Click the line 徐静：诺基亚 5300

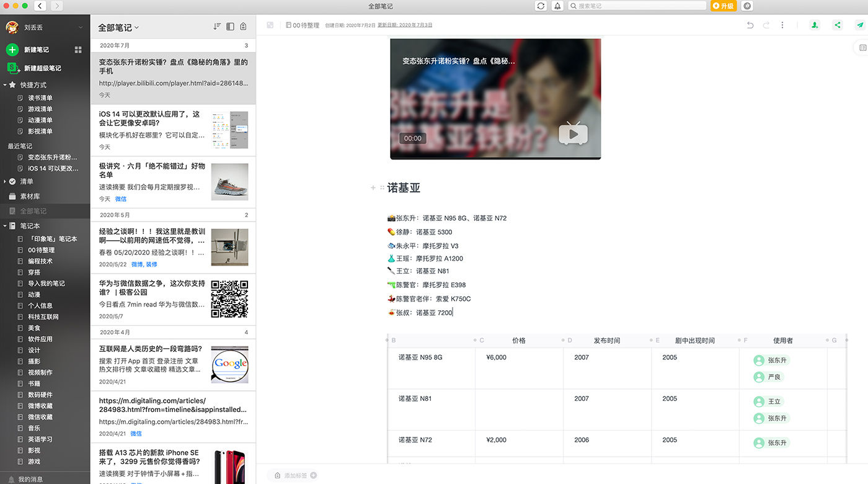(x=420, y=232)
